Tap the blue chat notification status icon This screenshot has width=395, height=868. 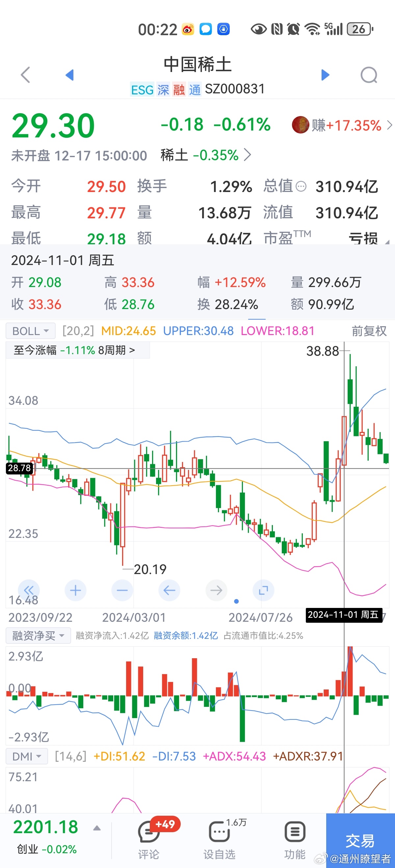(206, 29)
